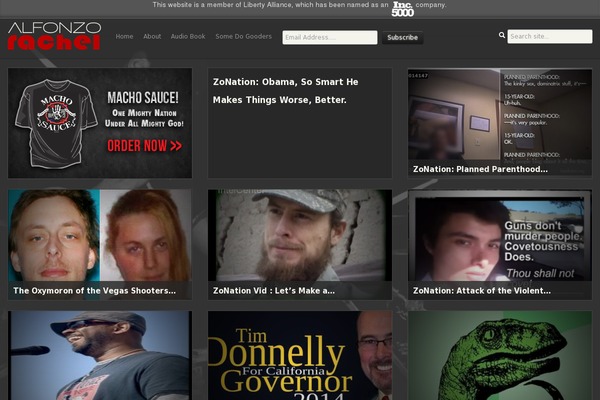Open the Tim Donnelly For California Governor tile

(300, 355)
